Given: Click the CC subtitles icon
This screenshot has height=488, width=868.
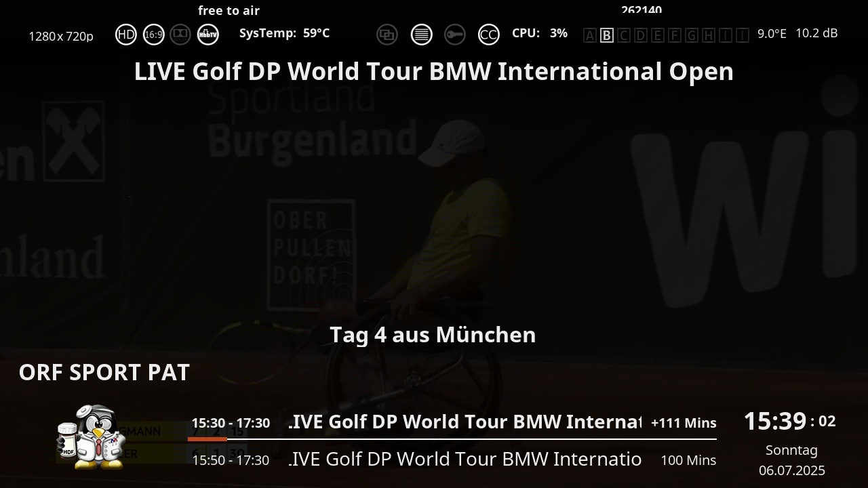Looking at the screenshot, I should (489, 35).
